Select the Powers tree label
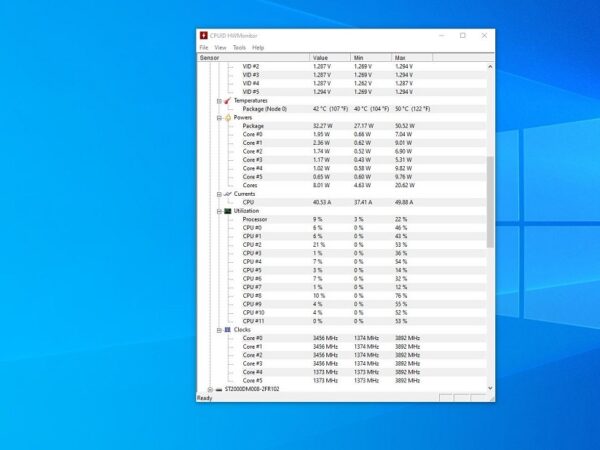 click(x=243, y=117)
